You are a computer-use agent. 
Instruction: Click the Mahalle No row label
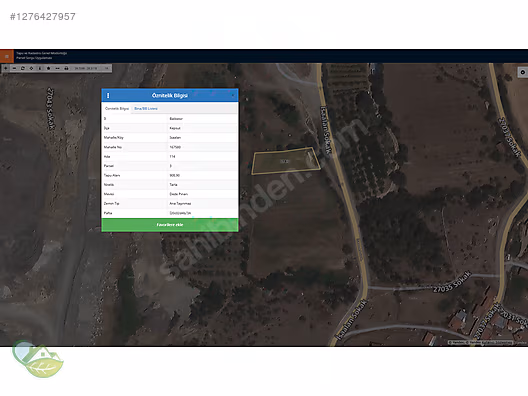pyautogui.click(x=113, y=147)
